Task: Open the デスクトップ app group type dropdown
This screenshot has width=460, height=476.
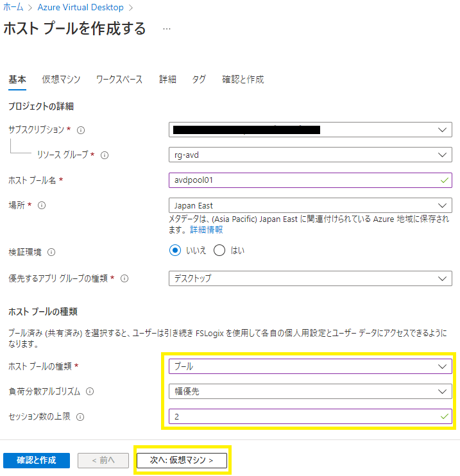Action: [311, 278]
